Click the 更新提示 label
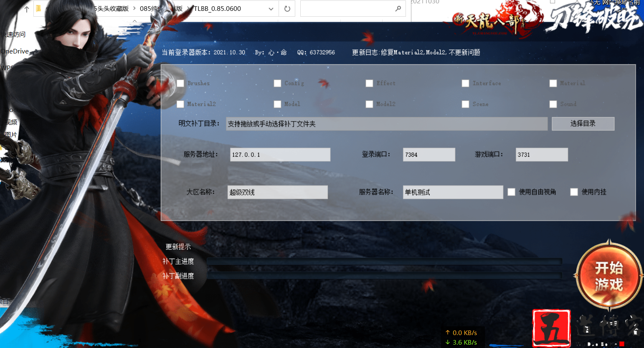This screenshot has width=644, height=348. (x=178, y=247)
